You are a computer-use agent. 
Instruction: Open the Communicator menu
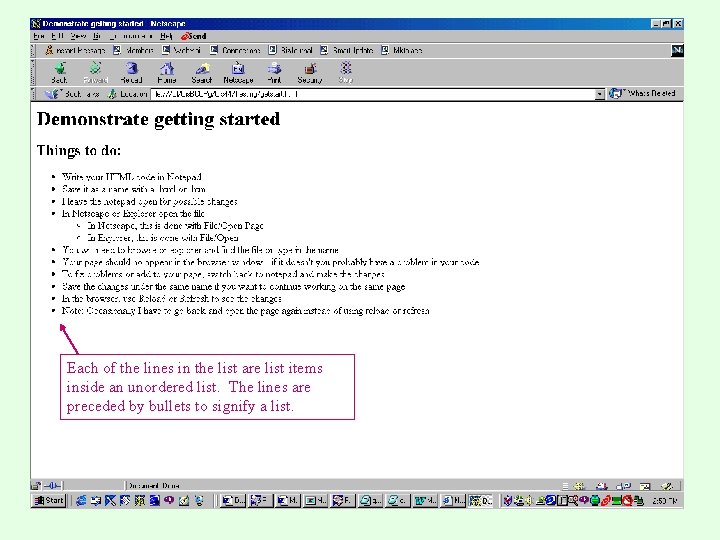click(131, 36)
